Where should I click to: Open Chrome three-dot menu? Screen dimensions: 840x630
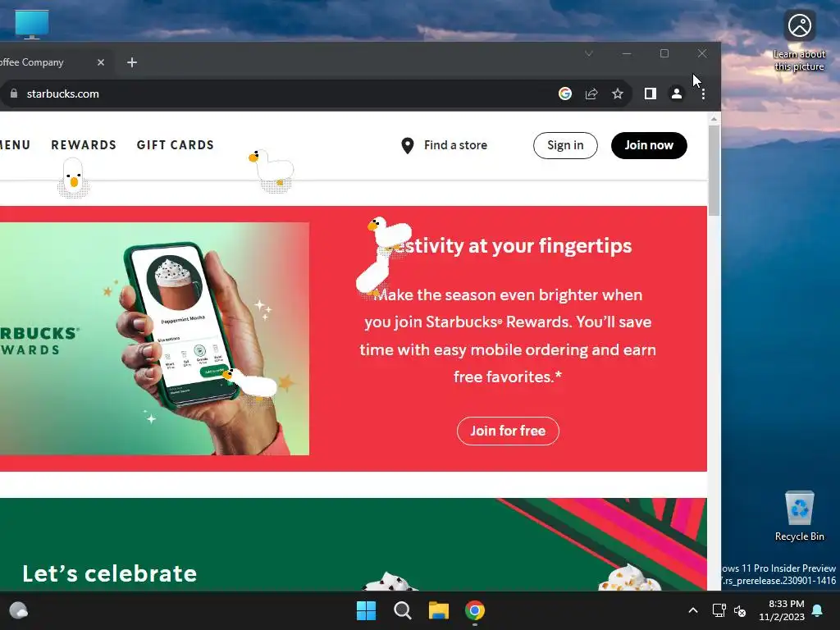(x=703, y=94)
